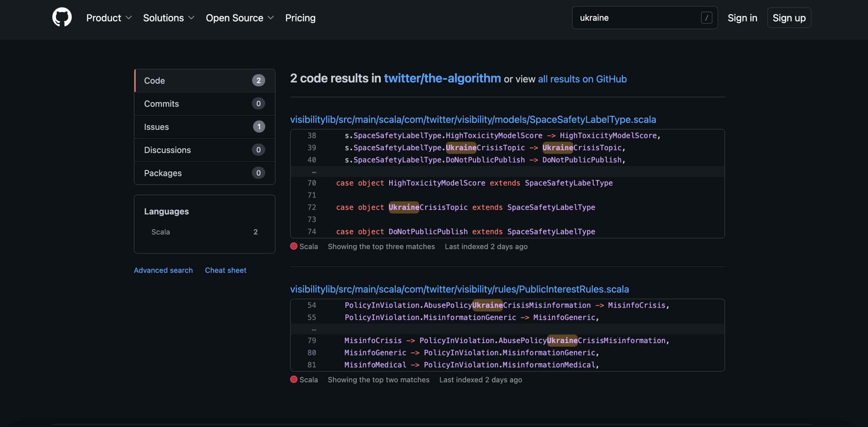The image size is (868, 427).
Task: Click the Scala language dot under second result
Action: click(294, 380)
